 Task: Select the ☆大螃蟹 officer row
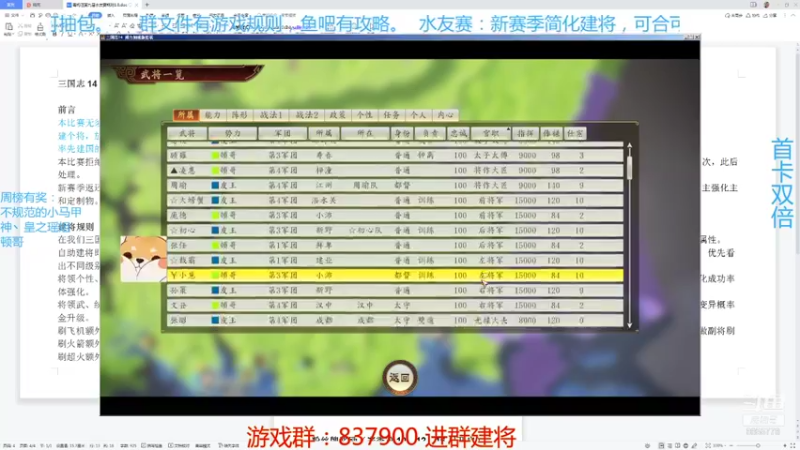pyautogui.click(x=395, y=201)
